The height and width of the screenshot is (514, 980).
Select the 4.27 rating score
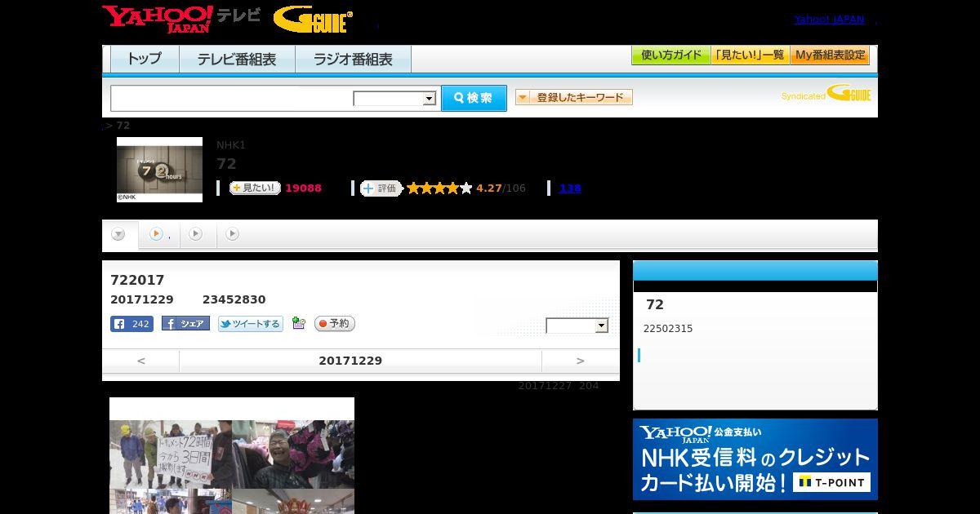pos(489,188)
